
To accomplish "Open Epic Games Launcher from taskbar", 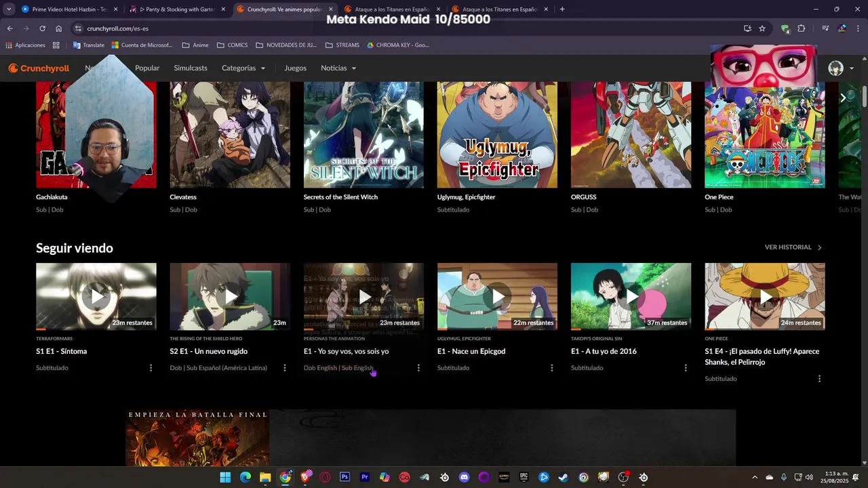I will pyautogui.click(x=524, y=477).
